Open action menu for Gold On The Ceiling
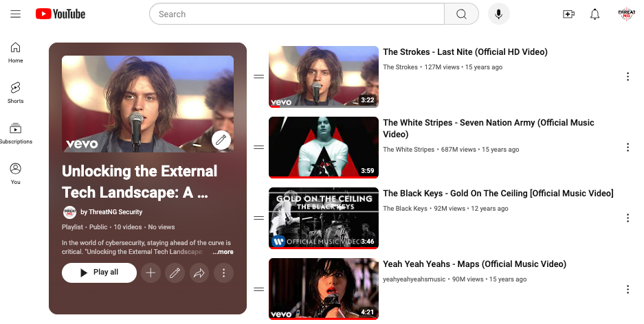The height and width of the screenshot is (324, 644). click(628, 218)
